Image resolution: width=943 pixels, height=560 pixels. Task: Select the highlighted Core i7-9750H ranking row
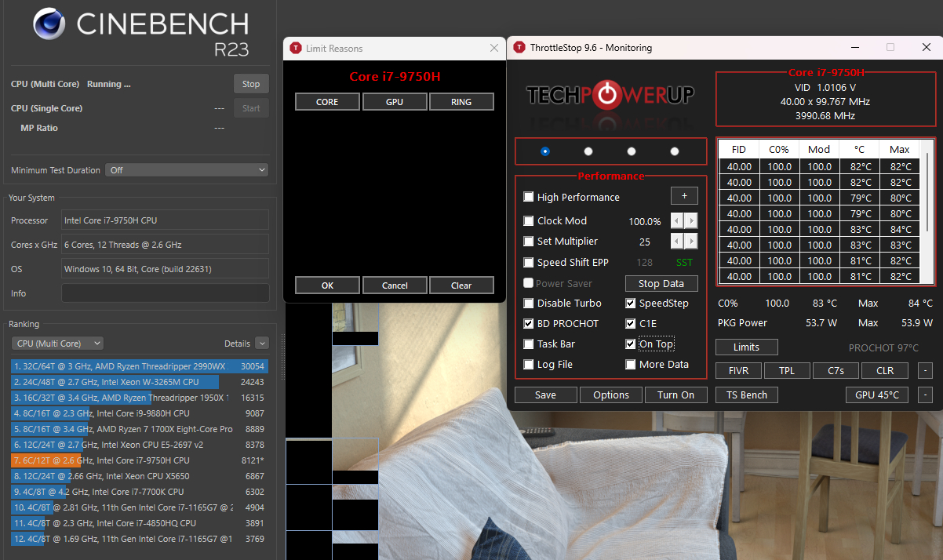point(140,460)
